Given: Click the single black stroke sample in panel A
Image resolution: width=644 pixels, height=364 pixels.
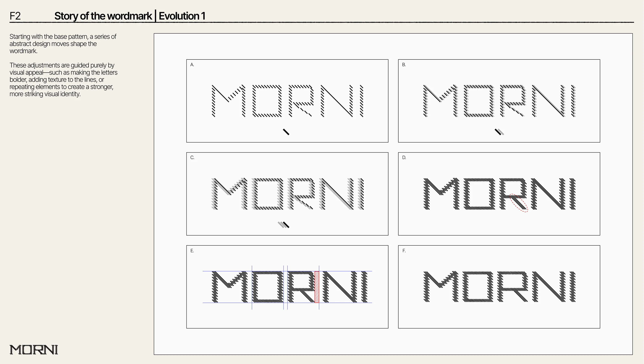Looking at the screenshot, I should [286, 132].
